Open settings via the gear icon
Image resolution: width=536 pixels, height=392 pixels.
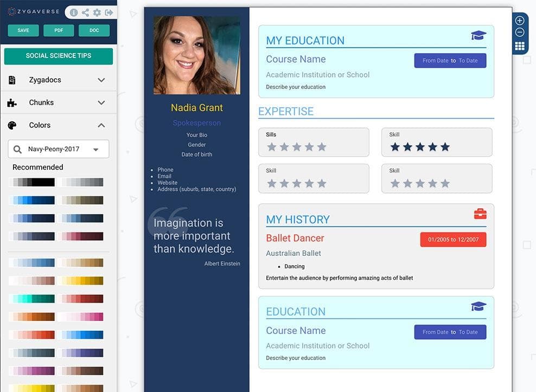point(97,12)
